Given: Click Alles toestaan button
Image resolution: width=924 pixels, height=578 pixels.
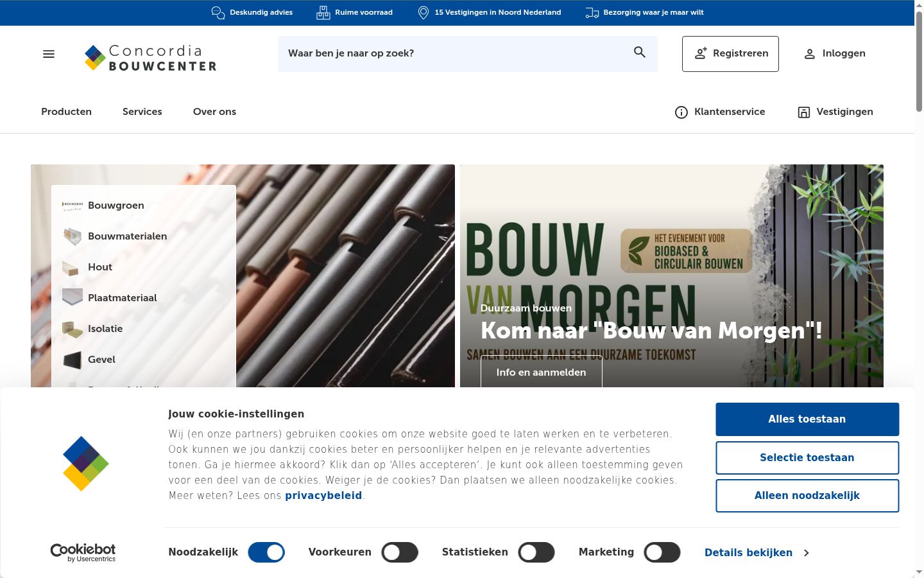Looking at the screenshot, I should pos(807,419).
